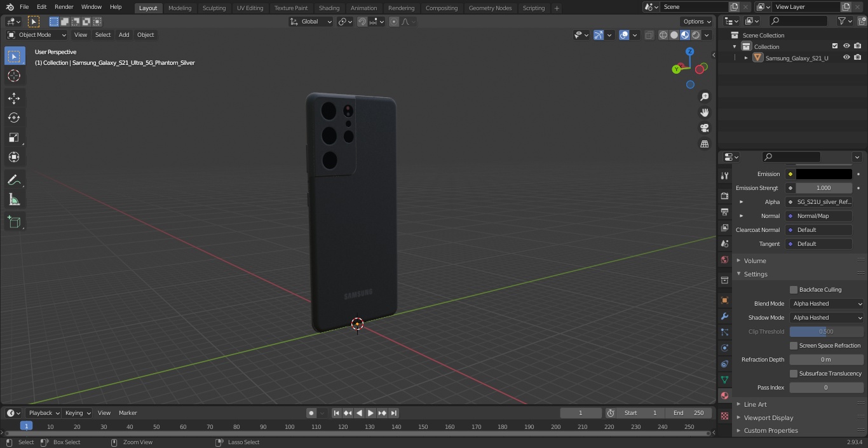868x448 pixels.
Task: Toggle X-ray display button
Action: click(649, 35)
